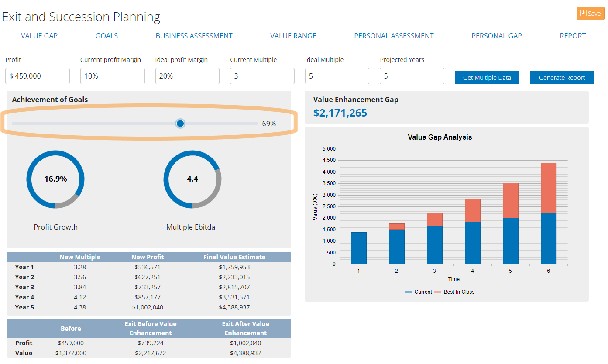Go to the Personal Assessment tab
608x364 pixels.
[x=394, y=36]
